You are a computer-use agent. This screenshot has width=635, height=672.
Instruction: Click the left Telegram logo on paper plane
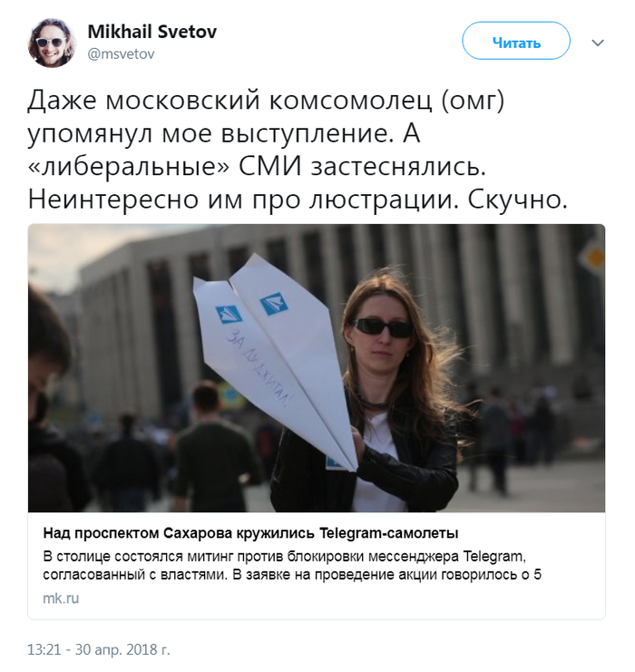pos(228,316)
